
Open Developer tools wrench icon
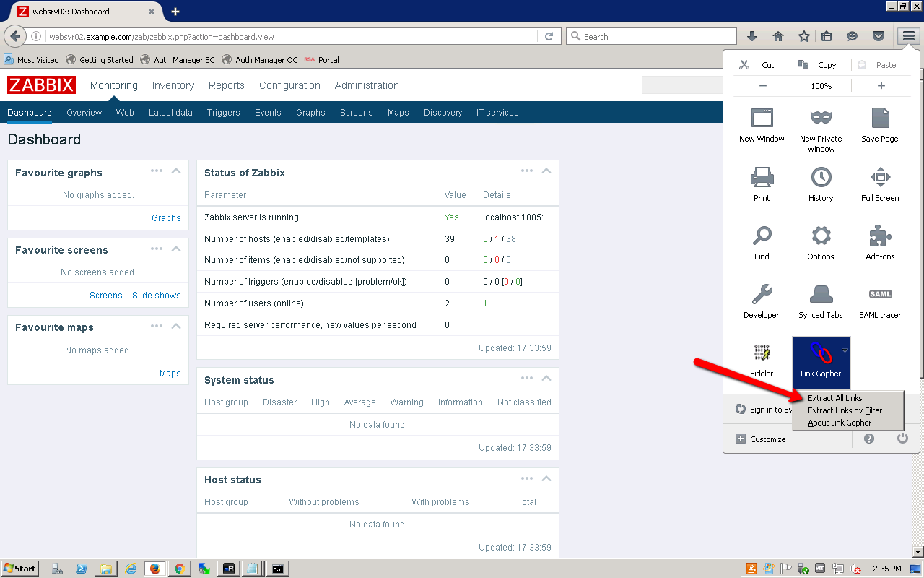(762, 295)
